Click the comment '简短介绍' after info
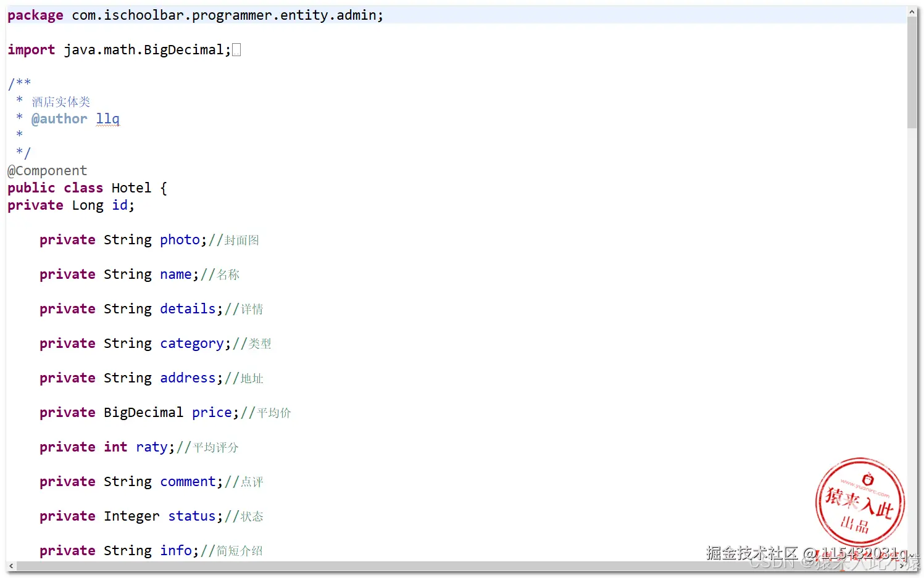Image resolution: width=924 pixels, height=578 pixels. click(239, 551)
